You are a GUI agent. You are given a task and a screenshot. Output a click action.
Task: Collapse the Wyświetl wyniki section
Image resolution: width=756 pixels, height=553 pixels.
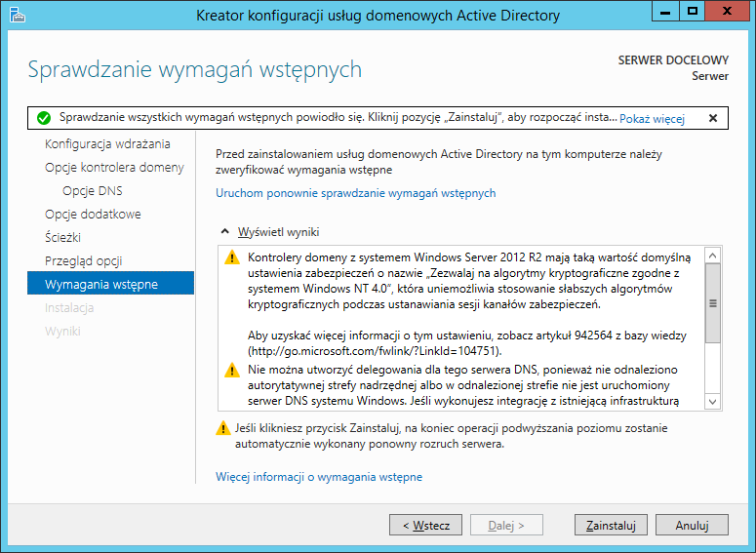pos(224,232)
